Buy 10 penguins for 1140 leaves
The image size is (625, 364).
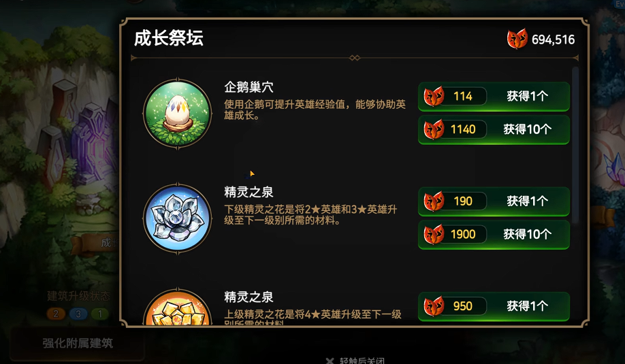494,129
